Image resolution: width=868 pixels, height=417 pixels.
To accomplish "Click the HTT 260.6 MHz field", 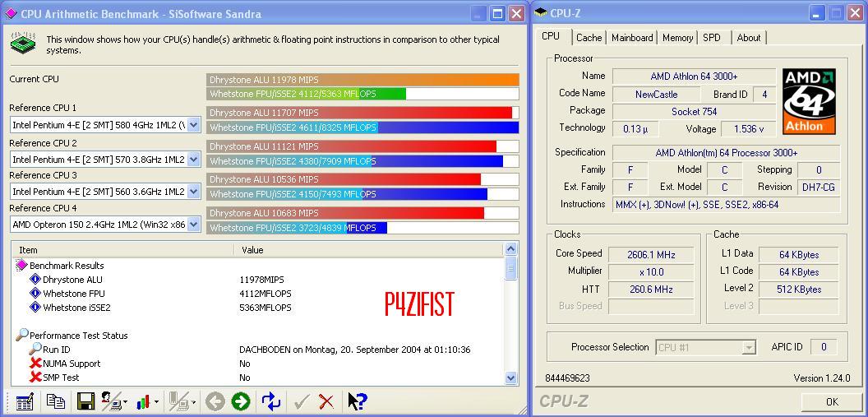I will click(651, 289).
